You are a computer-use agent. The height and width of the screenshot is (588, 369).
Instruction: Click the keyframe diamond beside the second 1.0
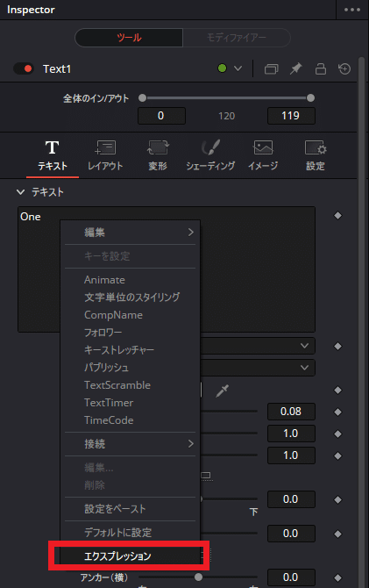click(x=338, y=456)
